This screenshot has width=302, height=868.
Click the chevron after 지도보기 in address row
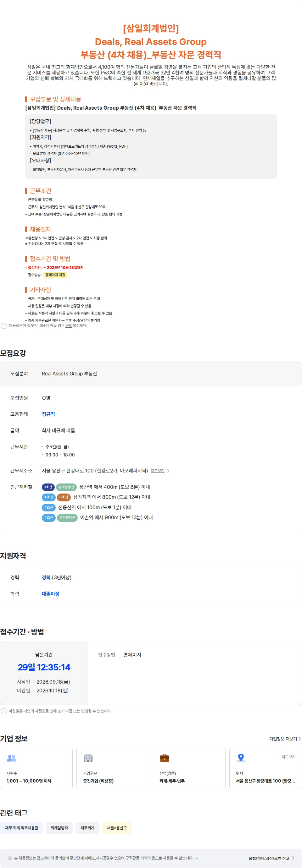168,471
